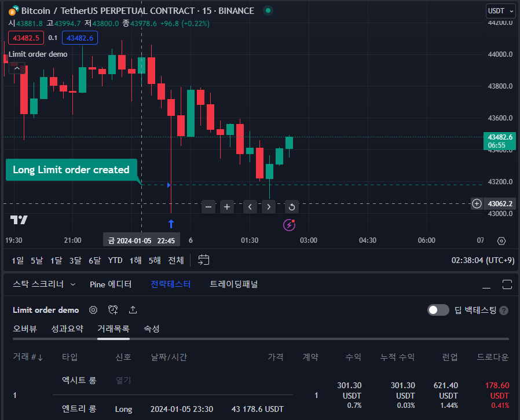This screenshot has height=420, width=520.
Task: Click the TradingView logo on chart
Action: 19,220
